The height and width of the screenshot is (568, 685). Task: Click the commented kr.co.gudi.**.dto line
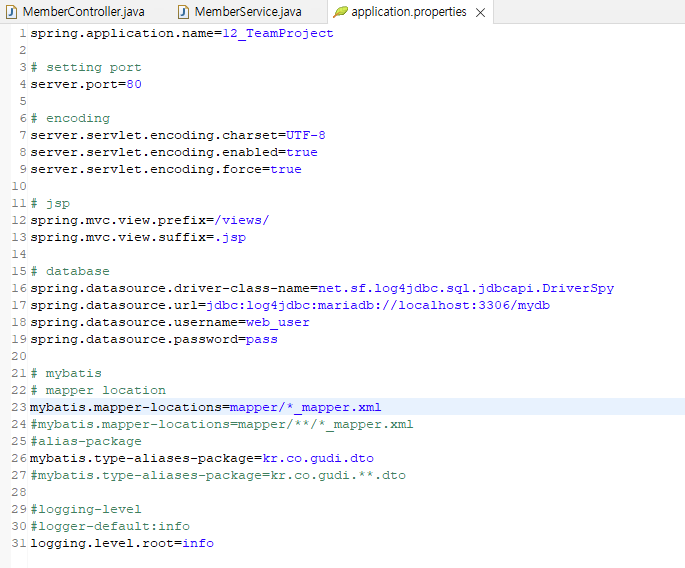point(218,475)
